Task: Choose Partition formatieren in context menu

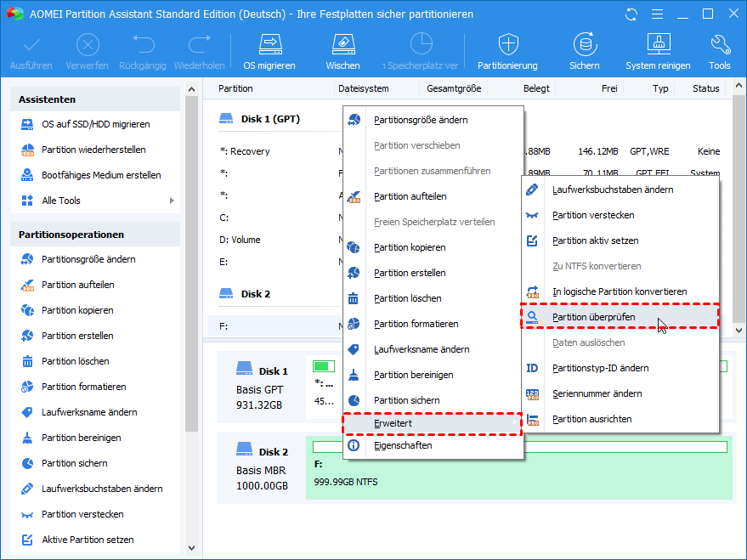Action: point(433,324)
